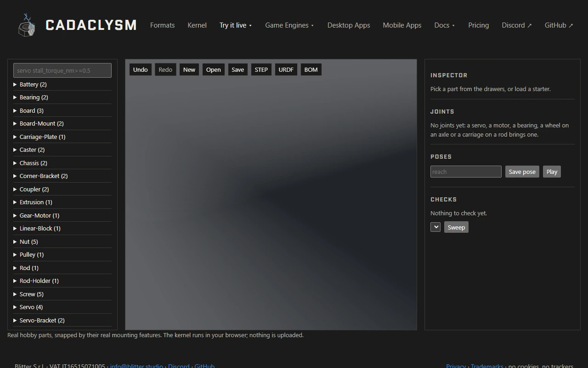Expand the Corner-Bracket category

(x=62, y=176)
